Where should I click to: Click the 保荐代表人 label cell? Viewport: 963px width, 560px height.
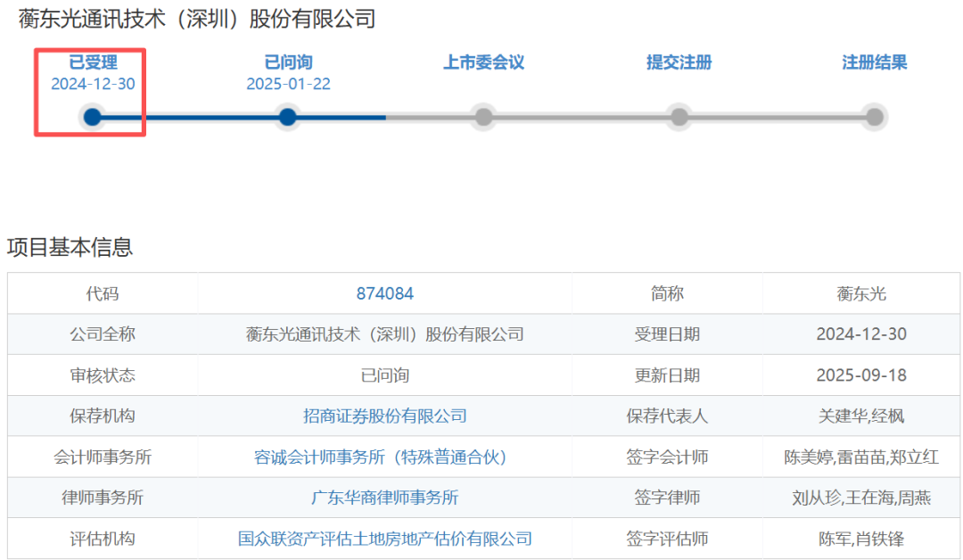pos(667,416)
